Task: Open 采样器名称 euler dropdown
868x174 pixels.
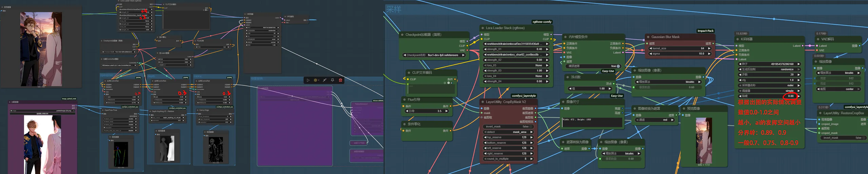Action: coord(769,85)
